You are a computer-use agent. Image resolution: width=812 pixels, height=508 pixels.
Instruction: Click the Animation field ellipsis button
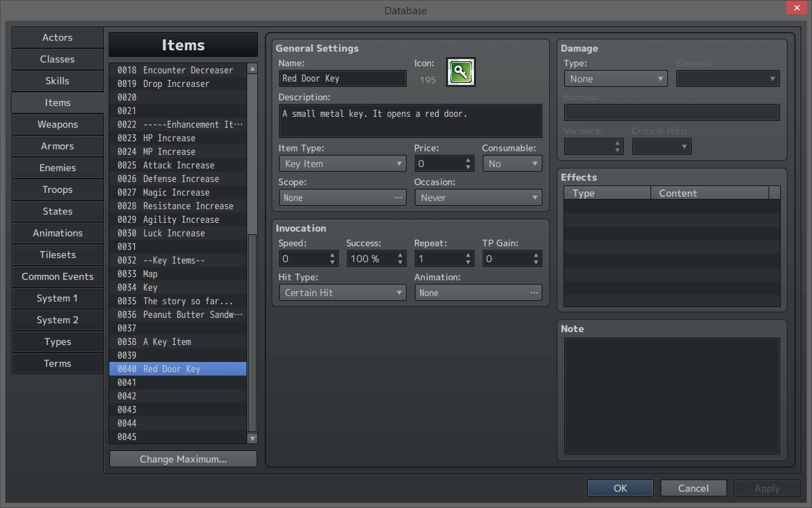tap(534, 293)
